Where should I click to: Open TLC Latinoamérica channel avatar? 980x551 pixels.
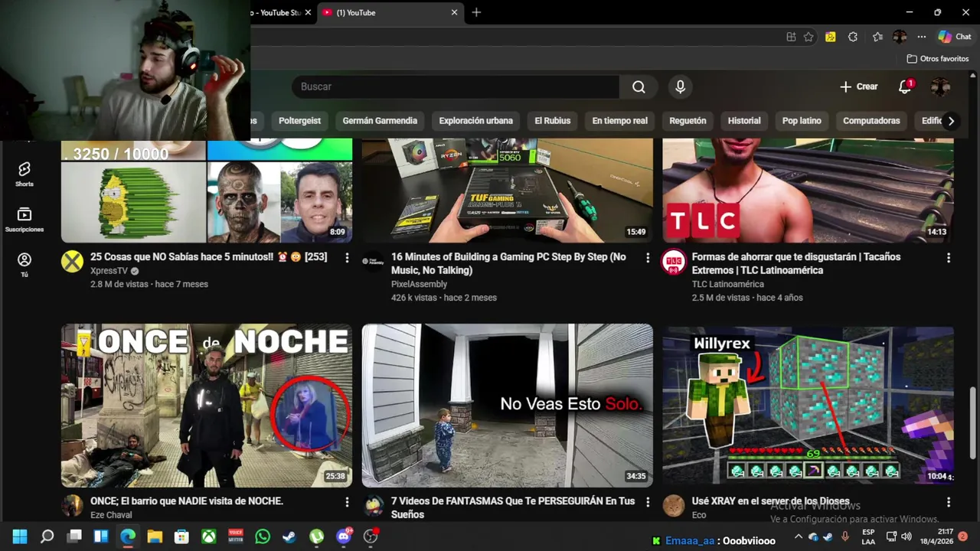674,262
